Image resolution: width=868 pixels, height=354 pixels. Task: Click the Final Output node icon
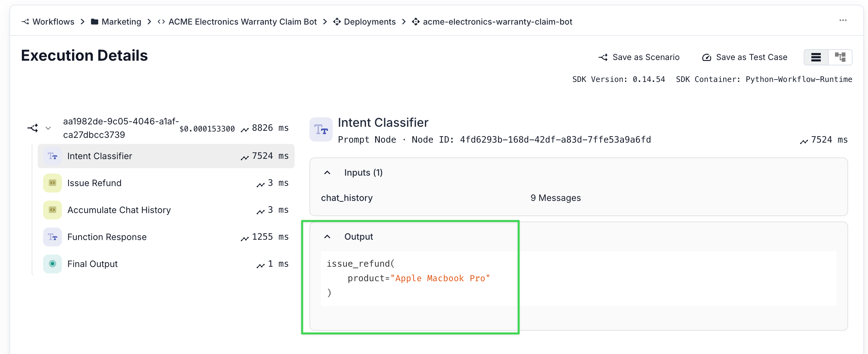[x=53, y=264]
